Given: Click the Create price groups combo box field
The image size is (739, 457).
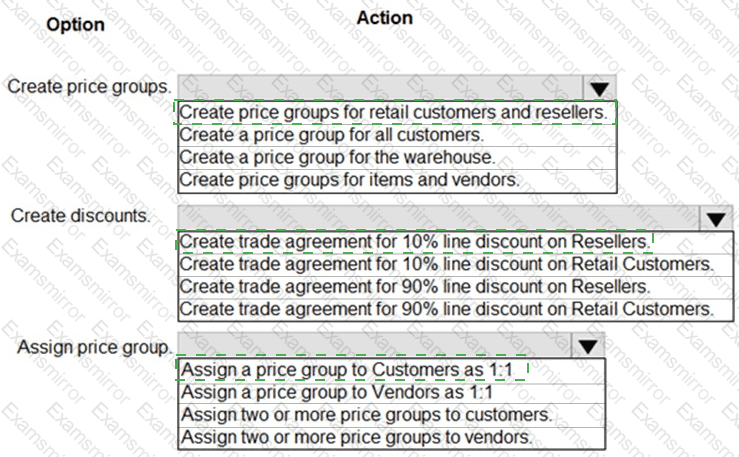Looking at the screenshot, I should point(380,87).
